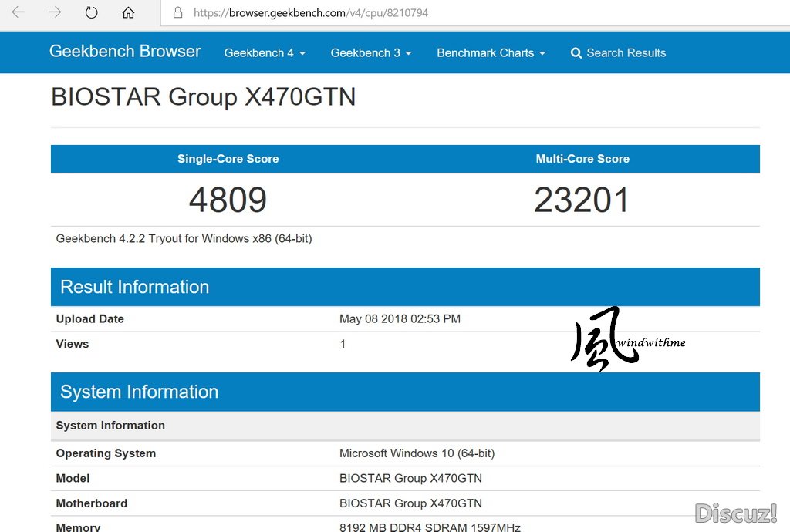The width and height of the screenshot is (790, 532).
Task: Click the Result Information section header
Action: point(135,287)
